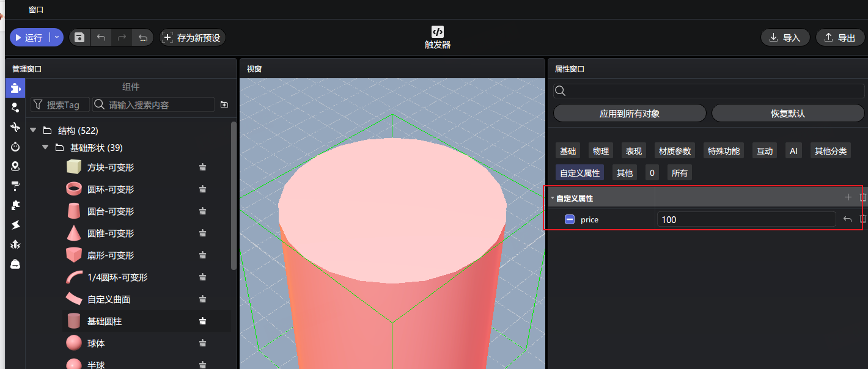Open the dropdown arrow next to 运行
The width and height of the screenshot is (868, 369).
(57, 37)
